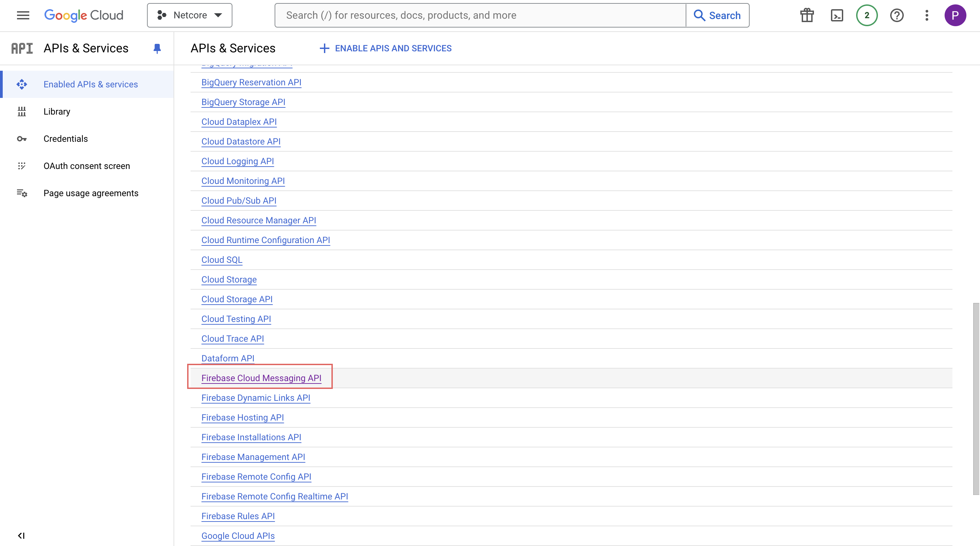The height and width of the screenshot is (546, 980).
Task: Click the Google Cloud logo
Action: [84, 15]
